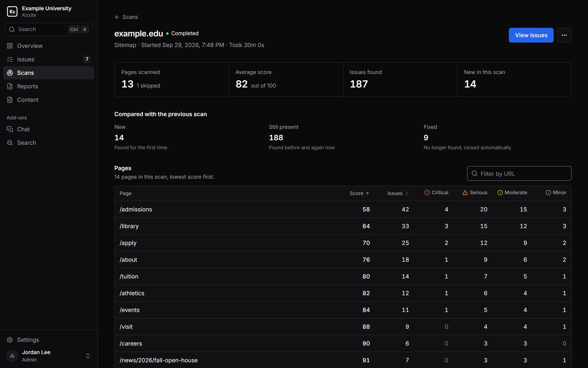588x368 pixels.
Task: Open the Content document icon
Action: (x=10, y=100)
